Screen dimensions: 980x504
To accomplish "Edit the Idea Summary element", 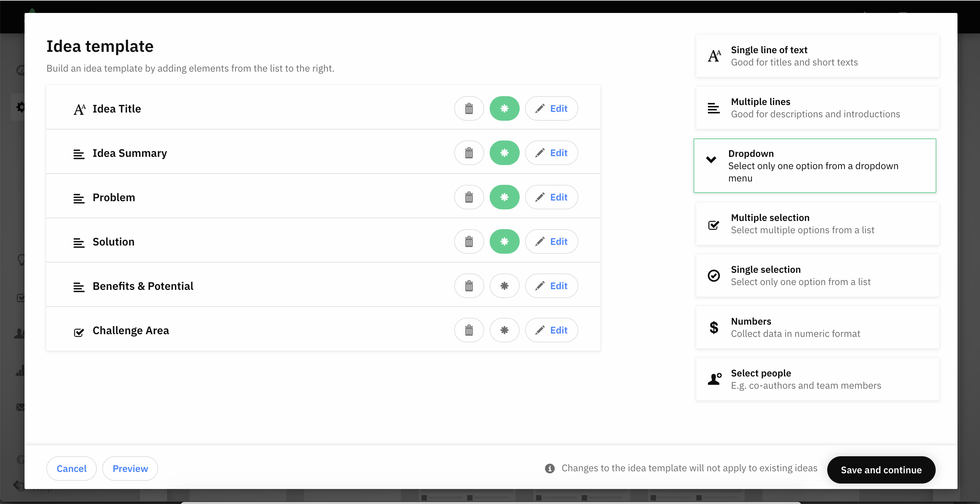I will pos(551,153).
